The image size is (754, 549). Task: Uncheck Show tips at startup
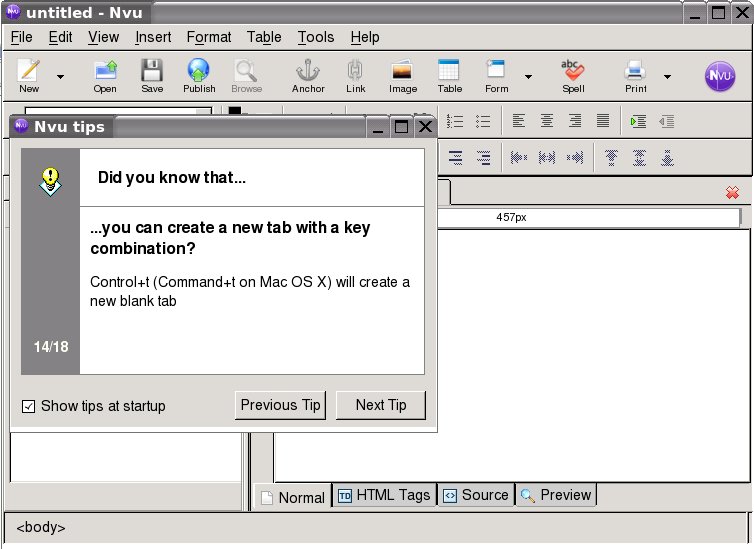point(28,406)
